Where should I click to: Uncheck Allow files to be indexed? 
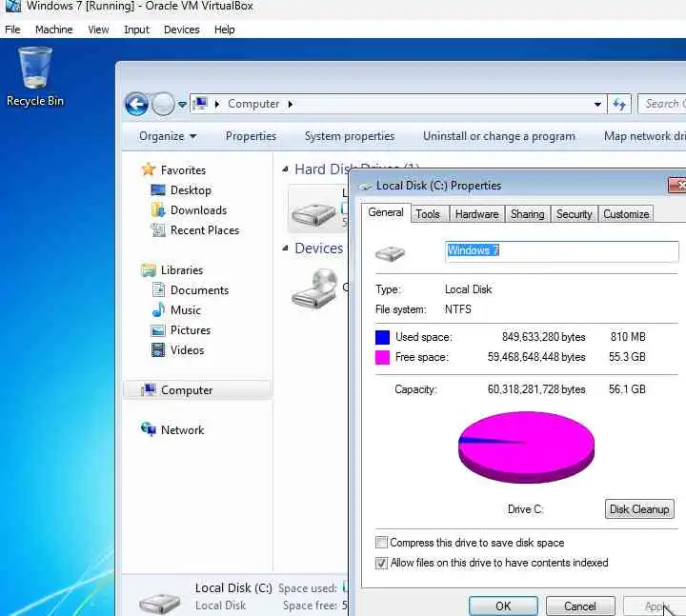(x=381, y=563)
